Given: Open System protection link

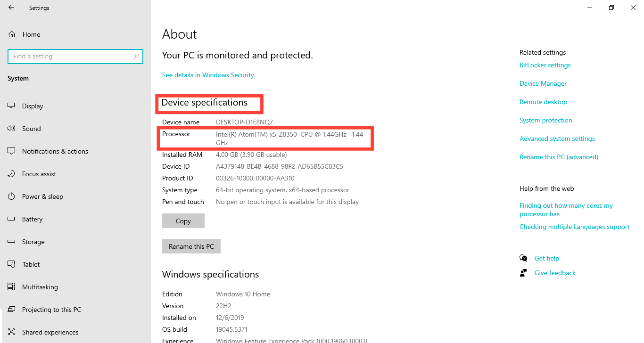Looking at the screenshot, I should click(546, 120).
